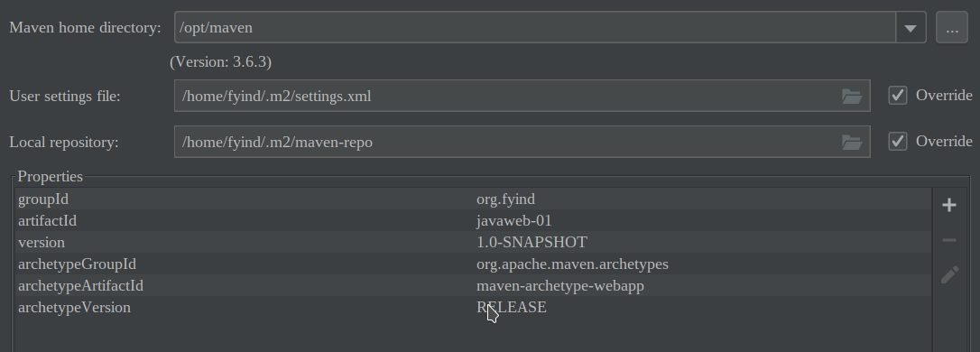Image resolution: width=980 pixels, height=352 pixels.
Task: Click the org.fyind value cell
Action: [505, 199]
